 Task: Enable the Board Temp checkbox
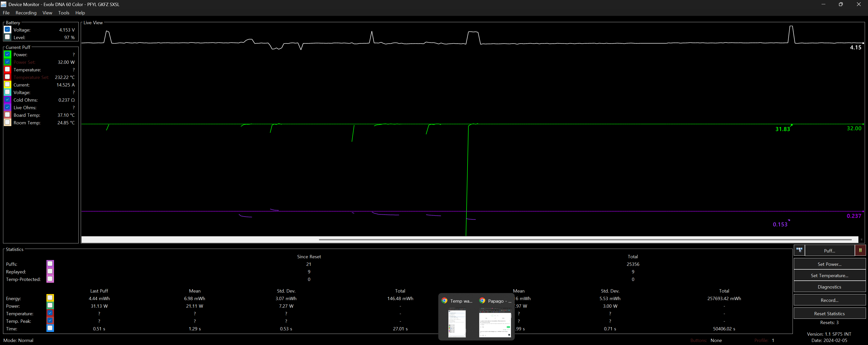pyautogui.click(x=7, y=115)
